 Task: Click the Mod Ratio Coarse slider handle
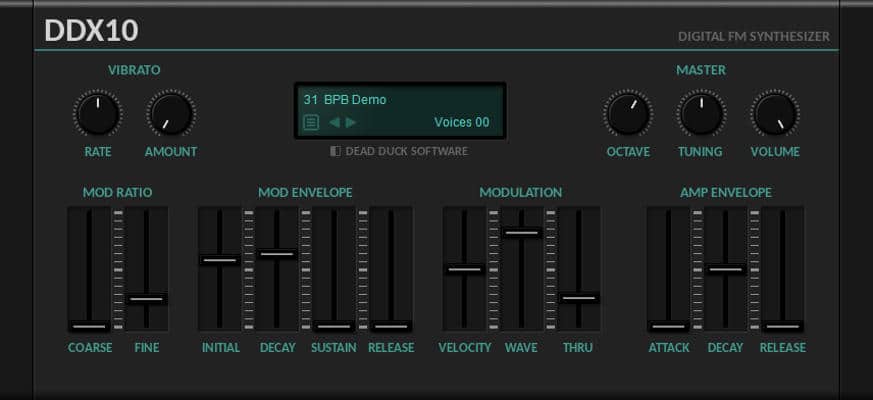pyautogui.click(x=89, y=326)
